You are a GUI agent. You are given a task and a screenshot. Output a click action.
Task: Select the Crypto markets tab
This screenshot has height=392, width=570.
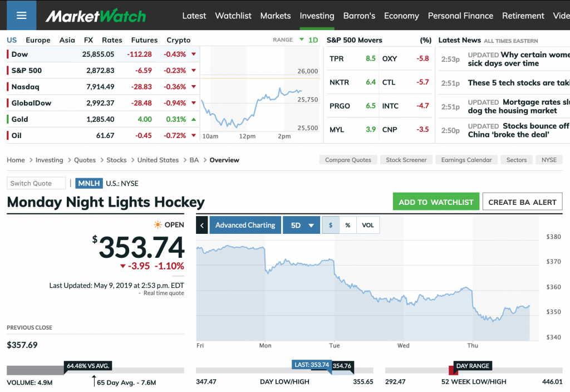coord(179,40)
